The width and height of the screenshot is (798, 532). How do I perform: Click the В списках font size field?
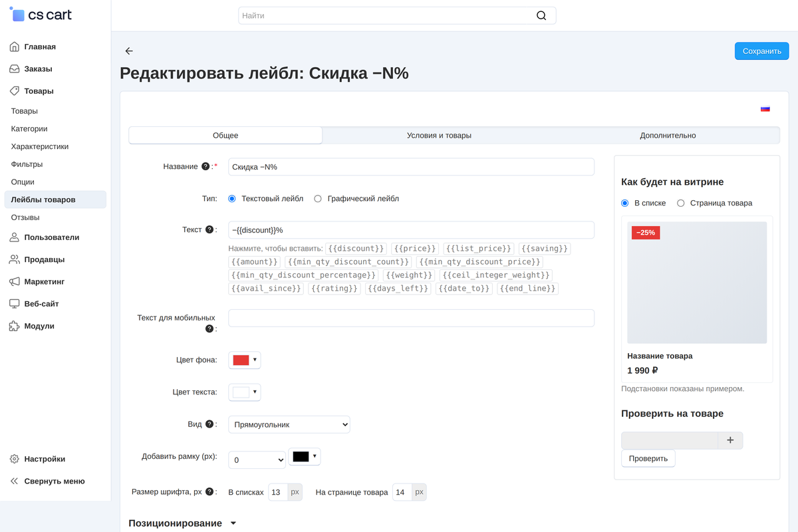coord(277,492)
